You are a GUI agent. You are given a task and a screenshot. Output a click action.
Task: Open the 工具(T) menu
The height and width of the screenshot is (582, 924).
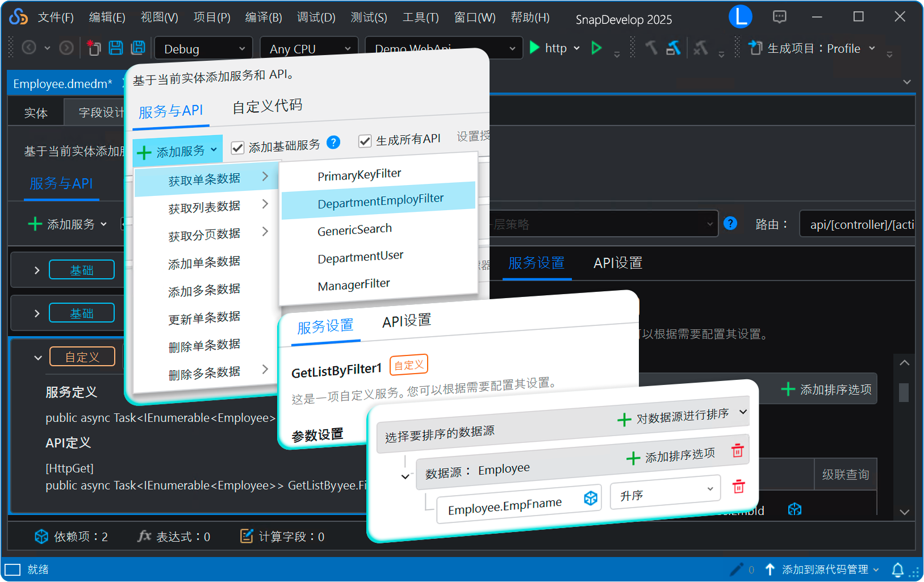coord(420,17)
